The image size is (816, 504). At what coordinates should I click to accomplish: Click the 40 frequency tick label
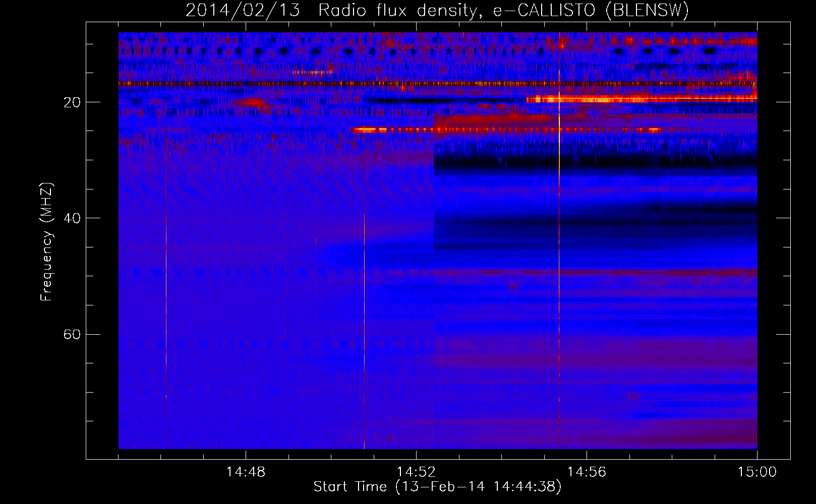[x=72, y=218]
